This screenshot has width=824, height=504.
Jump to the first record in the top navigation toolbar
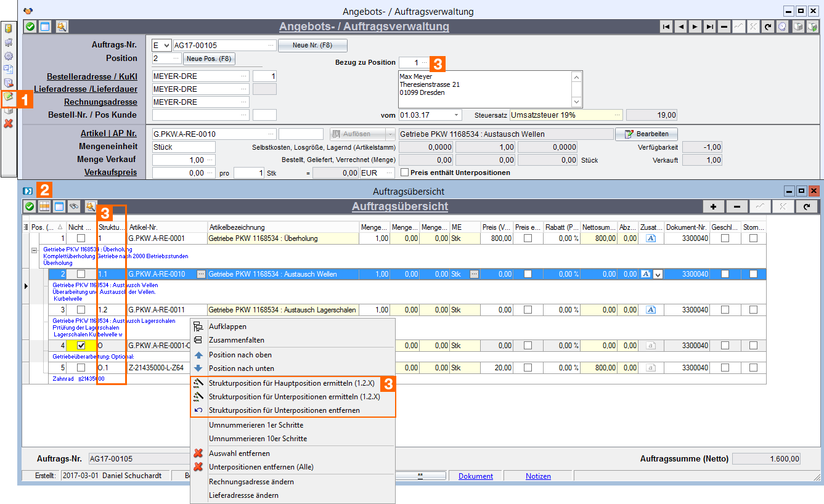point(666,26)
